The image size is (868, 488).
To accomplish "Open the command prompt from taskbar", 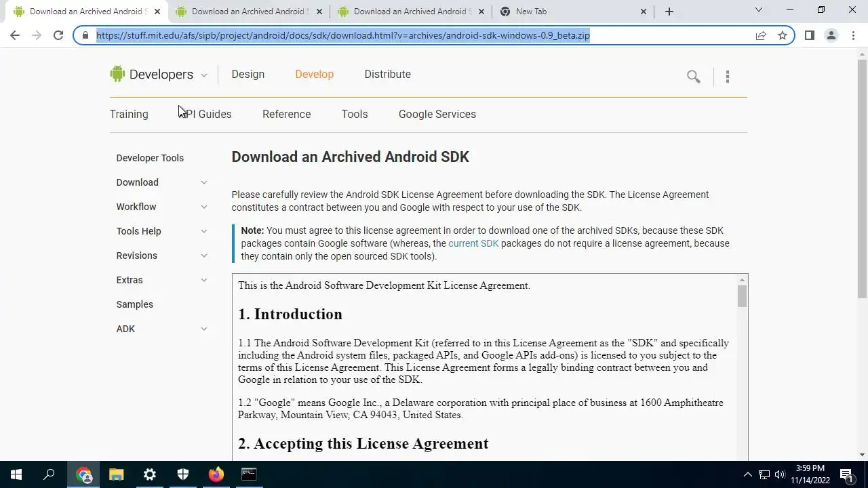I will coord(249,474).
